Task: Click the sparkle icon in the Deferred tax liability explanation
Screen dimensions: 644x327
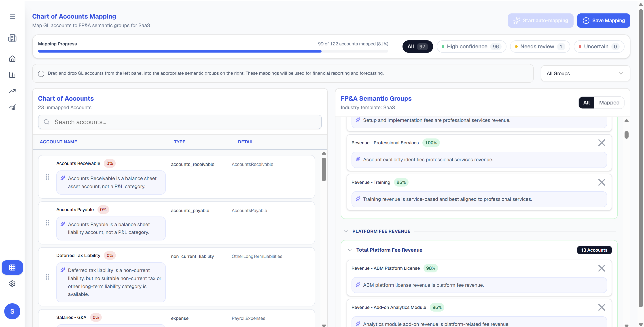Action: coord(63,270)
